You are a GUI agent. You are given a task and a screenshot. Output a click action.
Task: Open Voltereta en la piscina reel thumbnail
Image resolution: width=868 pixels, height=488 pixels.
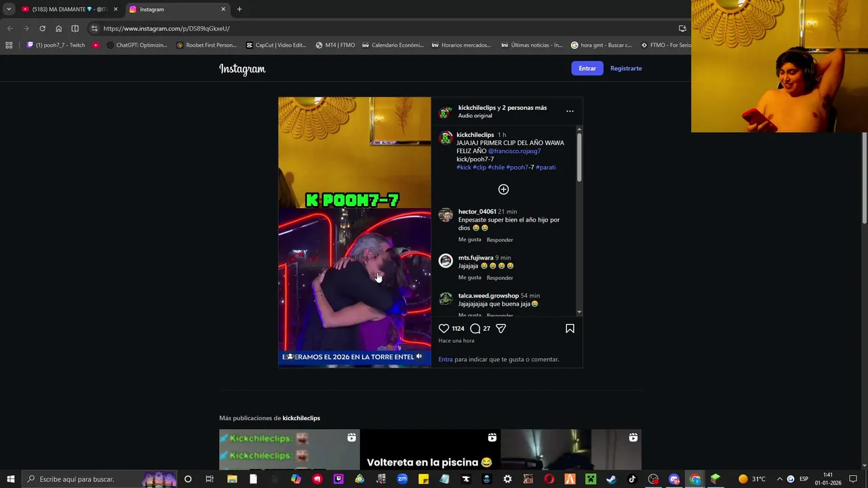coord(430,449)
